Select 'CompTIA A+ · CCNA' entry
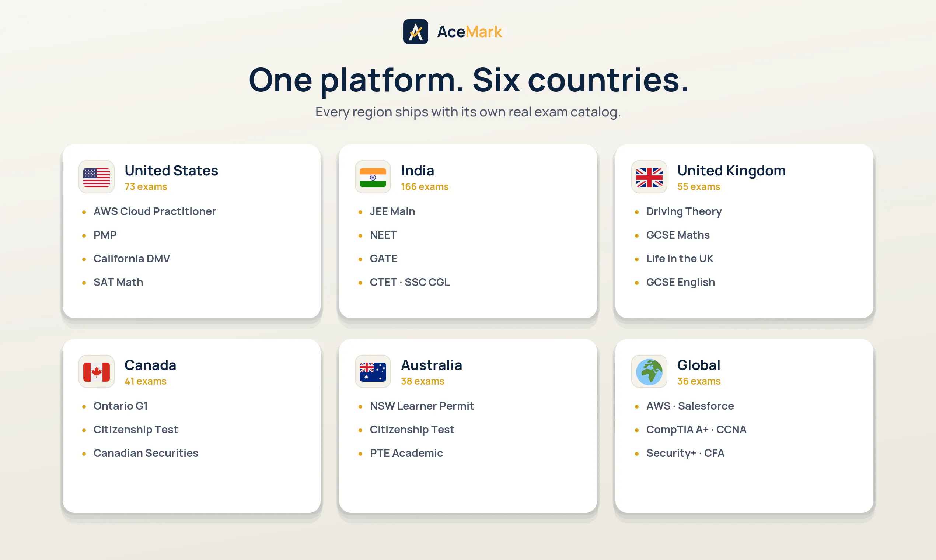Viewport: 936px width, 560px height. (696, 430)
